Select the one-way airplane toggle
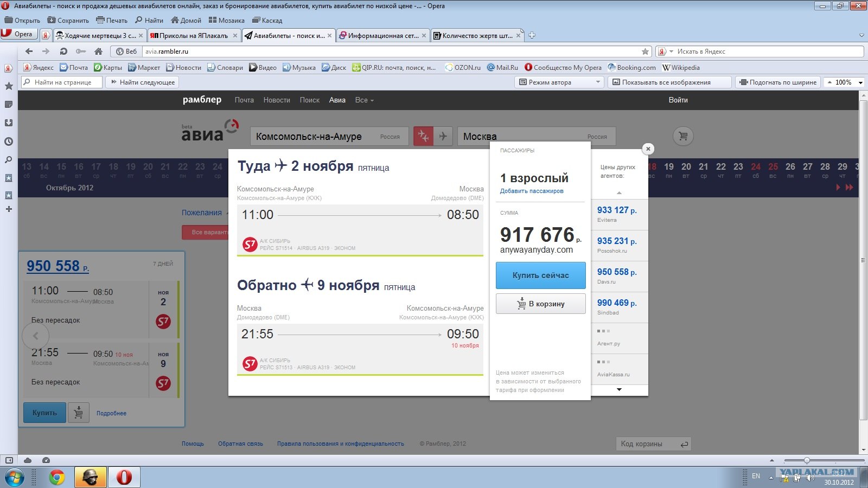This screenshot has width=868, height=488. click(x=443, y=136)
